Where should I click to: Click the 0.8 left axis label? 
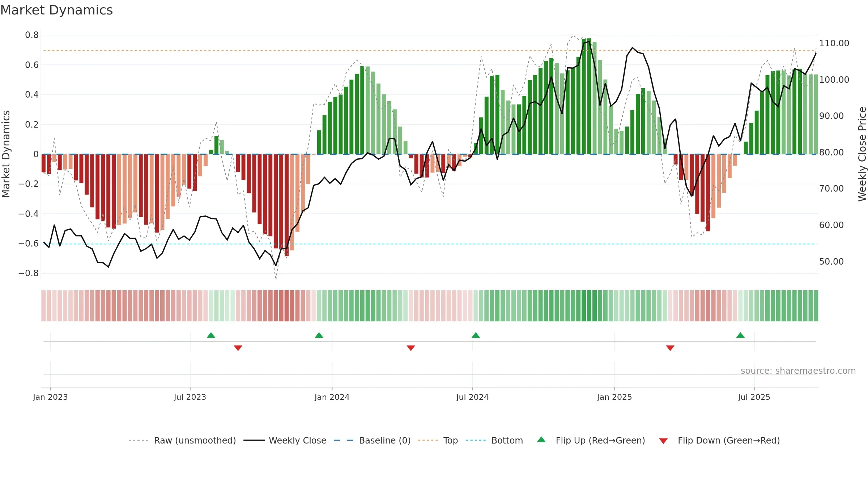point(32,35)
